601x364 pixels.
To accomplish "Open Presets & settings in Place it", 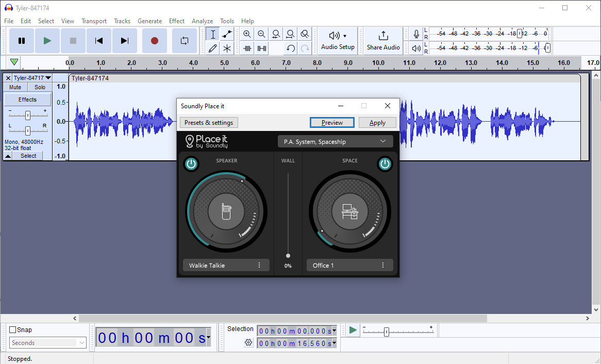I will (209, 122).
